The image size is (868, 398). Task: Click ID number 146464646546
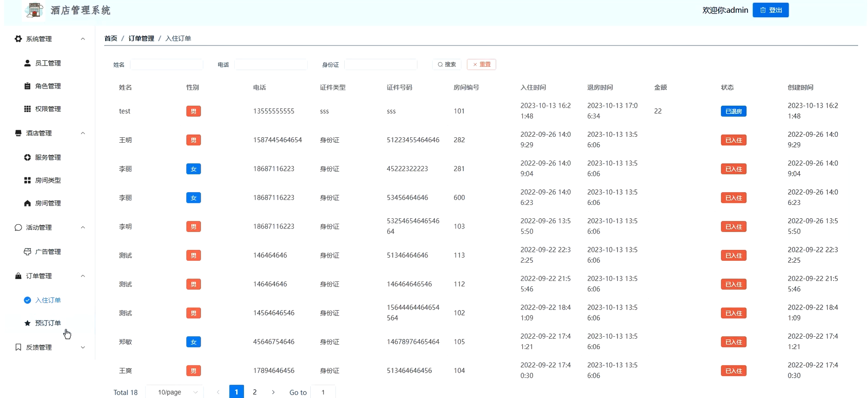pyautogui.click(x=409, y=284)
